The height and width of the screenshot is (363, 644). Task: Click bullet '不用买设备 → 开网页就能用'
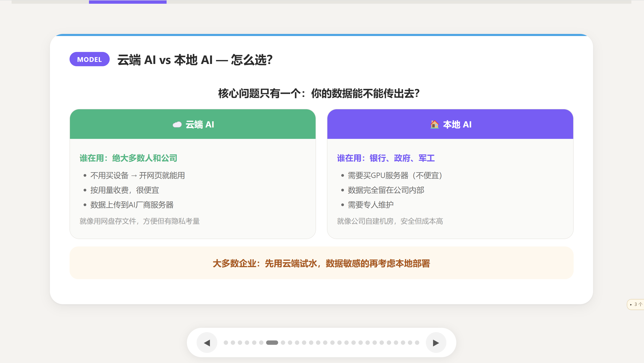point(137,175)
